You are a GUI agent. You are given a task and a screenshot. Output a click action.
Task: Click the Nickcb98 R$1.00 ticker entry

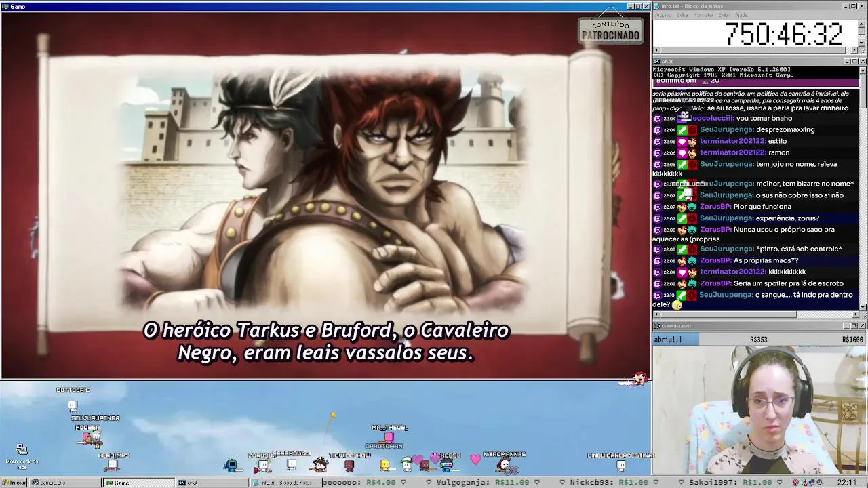point(609,483)
